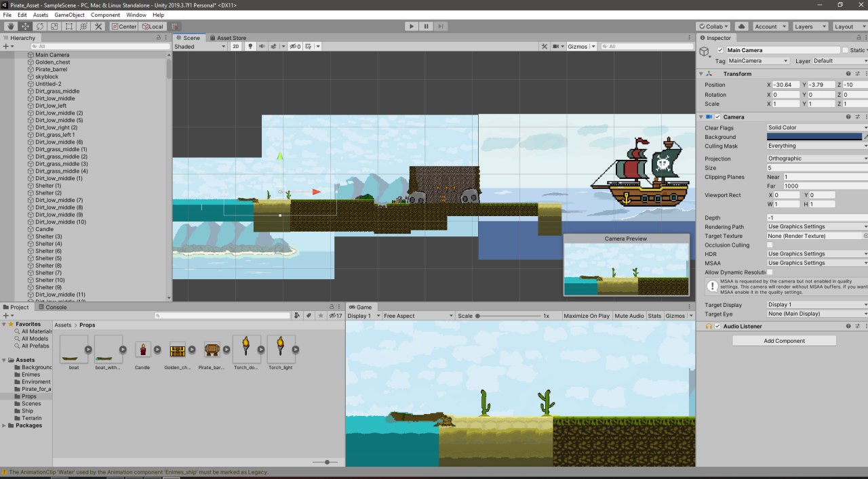The width and height of the screenshot is (868, 479).
Task: Click Project search by label icon
Action: [x=309, y=316]
